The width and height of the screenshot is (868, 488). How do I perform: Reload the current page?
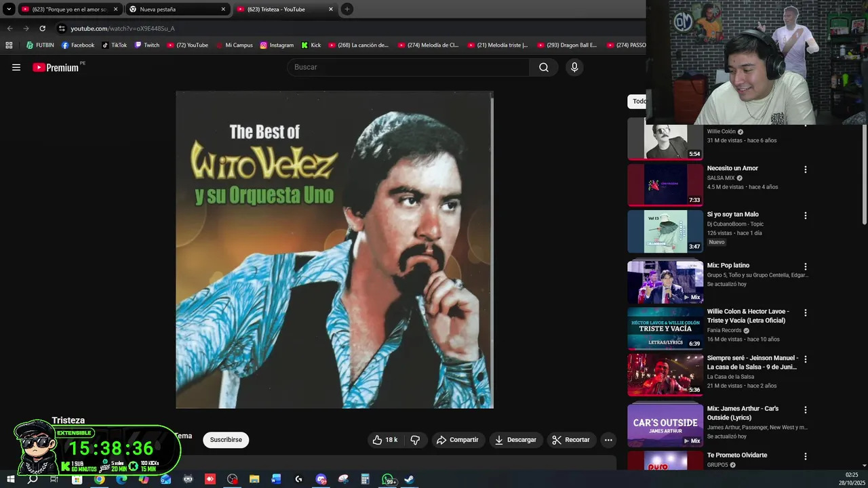42,28
